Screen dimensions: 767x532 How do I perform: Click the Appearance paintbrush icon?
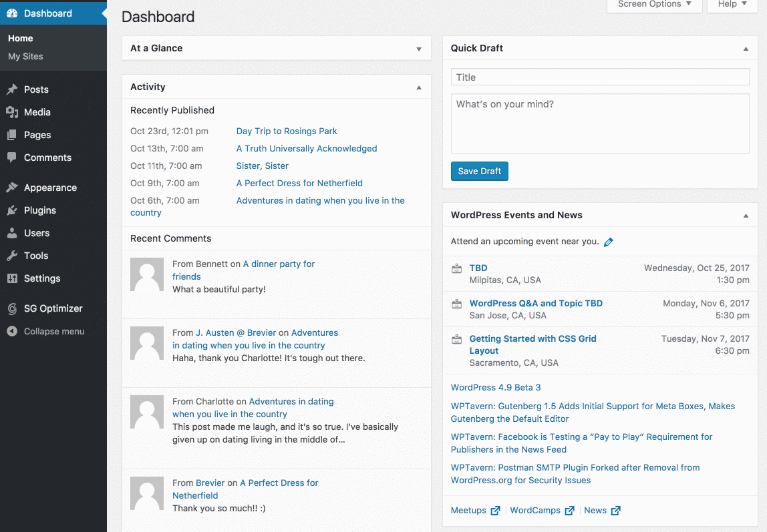point(12,188)
